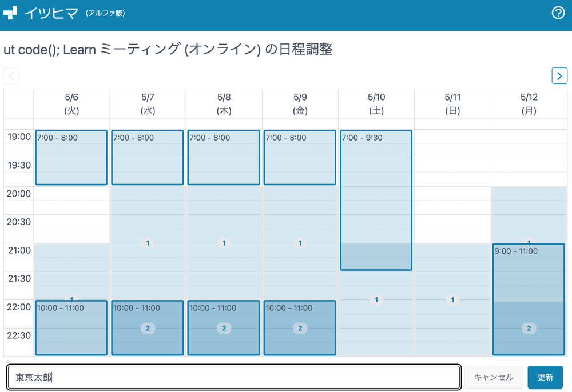Click the 更新 update button
Screen dimensions: 572x392
click(x=545, y=377)
